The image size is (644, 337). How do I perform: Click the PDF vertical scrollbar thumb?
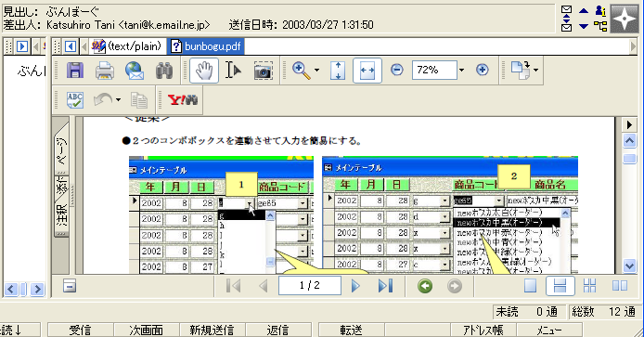[629, 158]
